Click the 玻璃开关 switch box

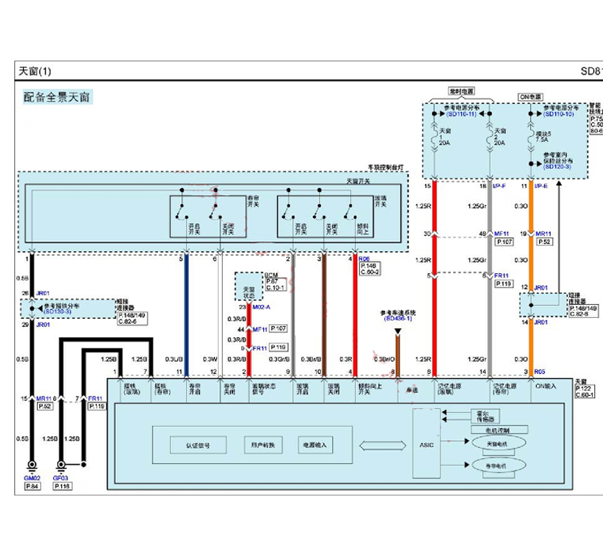point(325,216)
